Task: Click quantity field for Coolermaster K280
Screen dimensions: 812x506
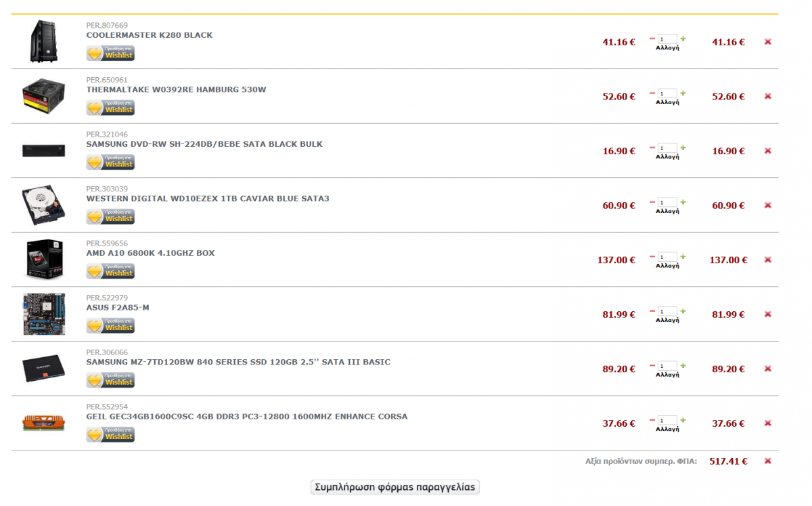Action: point(667,39)
